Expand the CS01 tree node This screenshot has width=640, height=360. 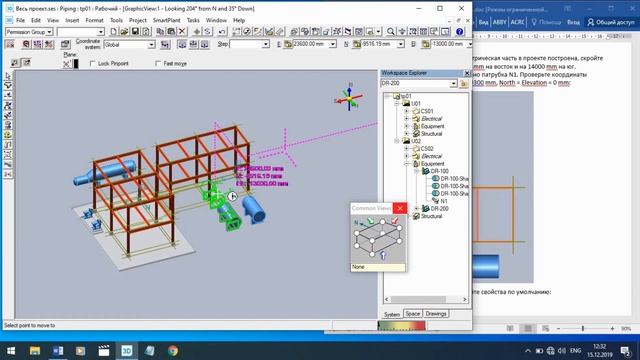coord(406,111)
